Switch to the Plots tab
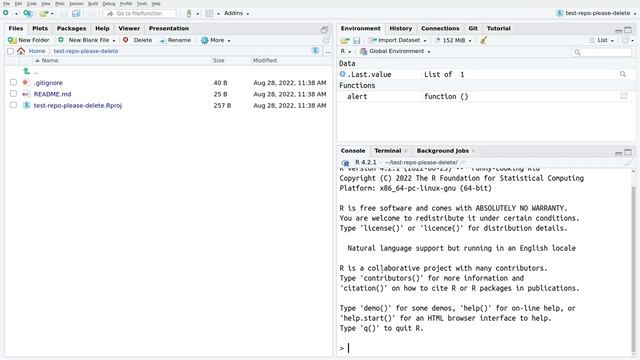Screen dimensions: 640x360 (x=40, y=28)
